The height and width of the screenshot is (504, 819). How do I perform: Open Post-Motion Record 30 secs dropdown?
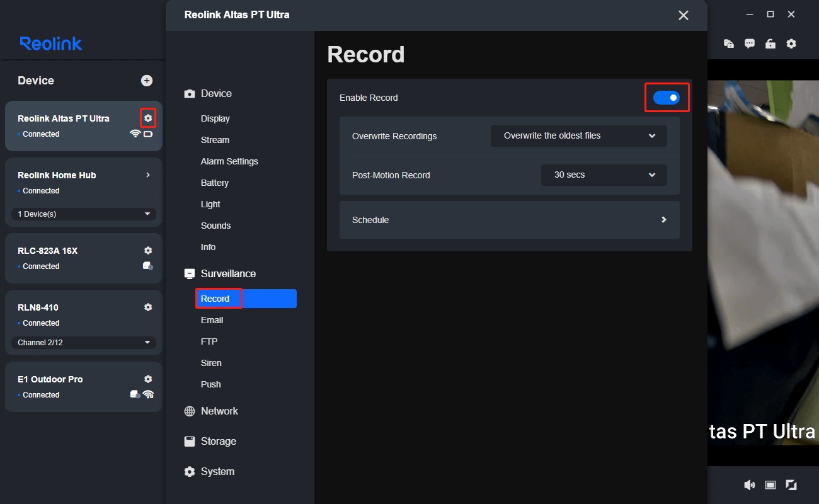pyautogui.click(x=604, y=175)
